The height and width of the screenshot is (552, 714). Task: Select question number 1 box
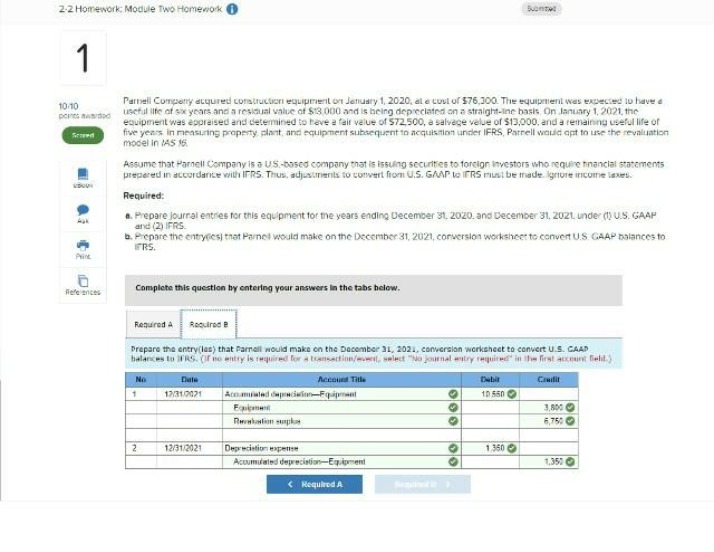coord(83,58)
